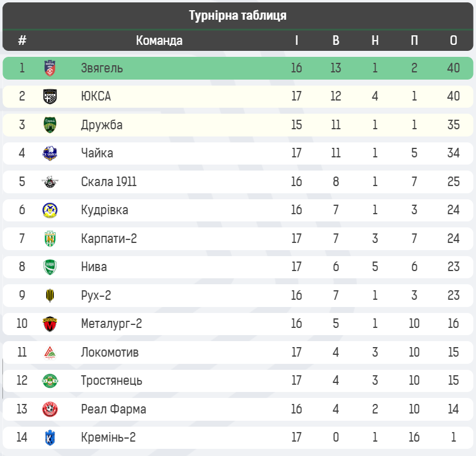Click the Металург-2 club badge
Viewport: 476px width, 456px height.
pyautogui.click(x=50, y=324)
